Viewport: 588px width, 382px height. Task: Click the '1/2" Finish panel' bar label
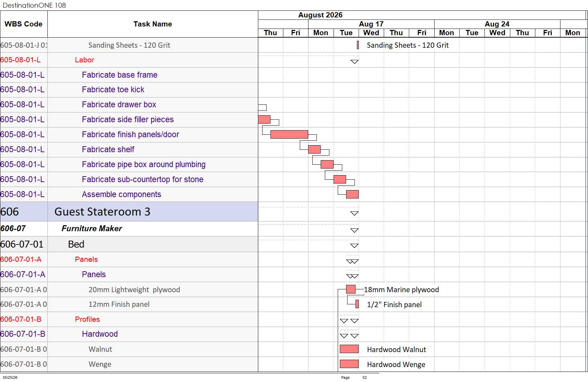(394, 305)
